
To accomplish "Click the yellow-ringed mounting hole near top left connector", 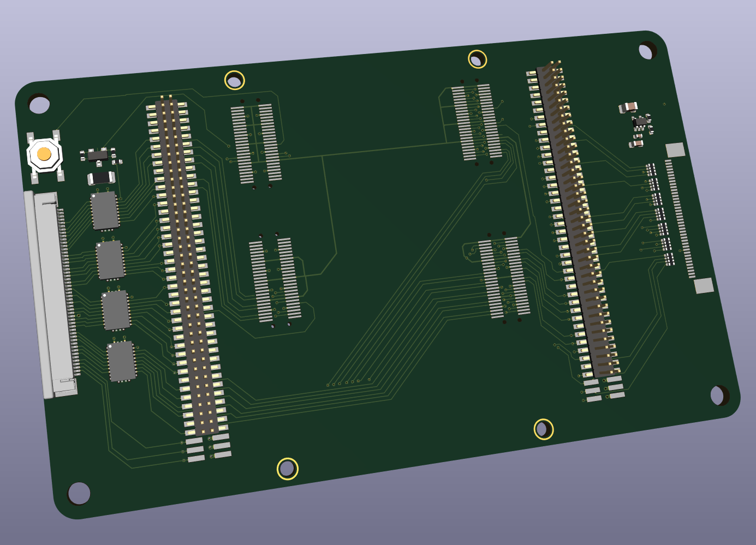I will point(235,81).
